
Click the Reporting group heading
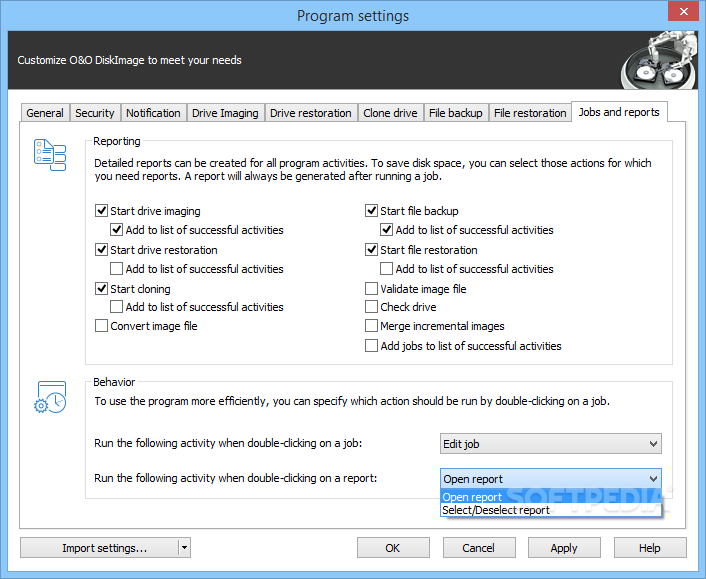[x=117, y=141]
